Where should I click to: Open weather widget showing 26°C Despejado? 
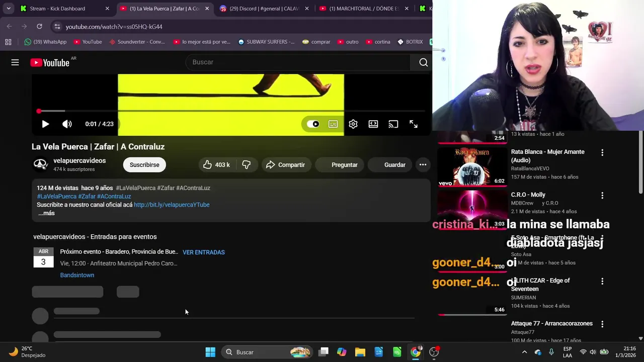coord(28,352)
